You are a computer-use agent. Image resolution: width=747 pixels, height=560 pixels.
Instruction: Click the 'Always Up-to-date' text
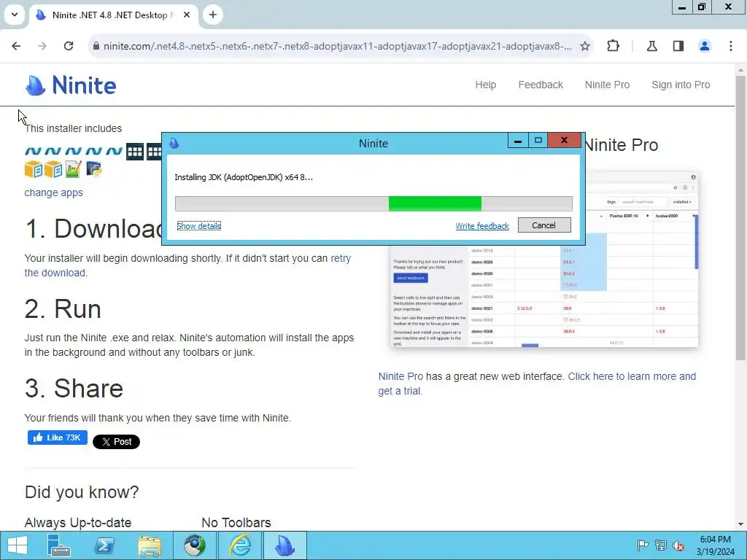point(78,523)
